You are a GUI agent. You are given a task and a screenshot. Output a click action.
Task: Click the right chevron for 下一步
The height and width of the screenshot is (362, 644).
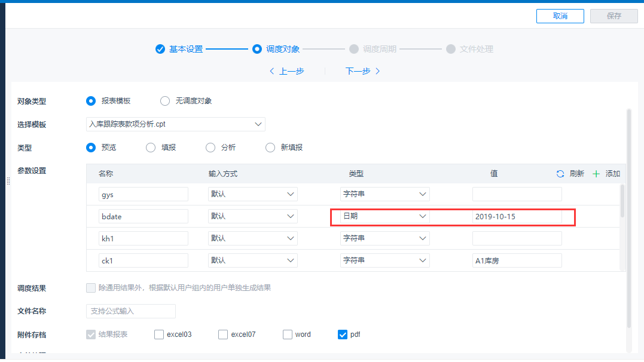point(377,71)
